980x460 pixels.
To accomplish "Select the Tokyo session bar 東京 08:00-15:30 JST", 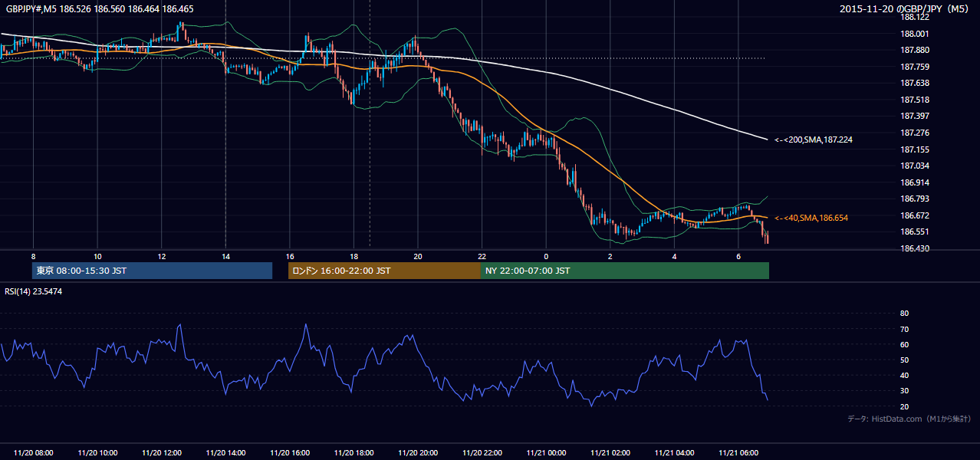I will tap(153, 271).
